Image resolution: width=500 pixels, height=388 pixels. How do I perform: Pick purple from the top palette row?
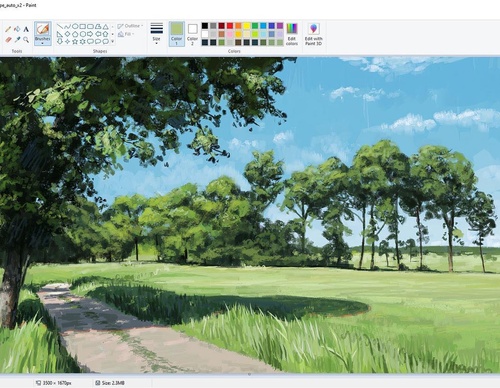(x=280, y=26)
